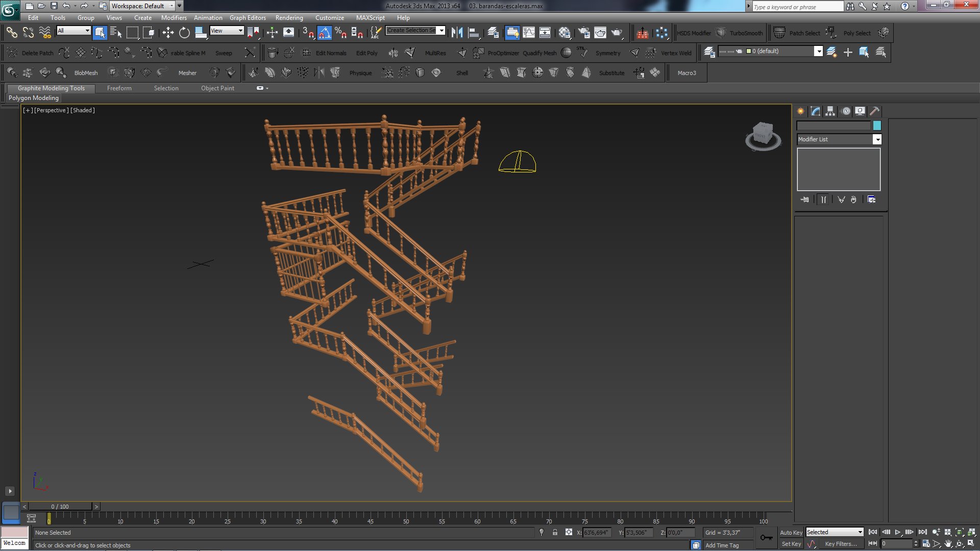Click the Select and Move tool
The height and width of the screenshot is (551, 980).
(x=168, y=33)
